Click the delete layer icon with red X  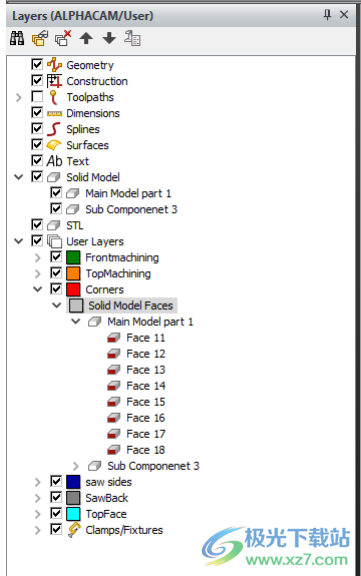click(x=63, y=38)
